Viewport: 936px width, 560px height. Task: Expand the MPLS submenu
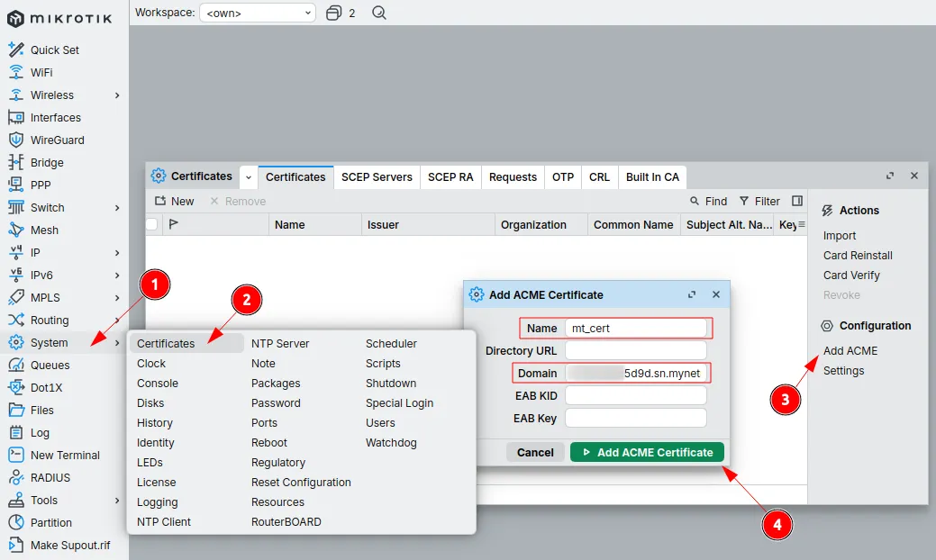pyautogui.click(x=117, y=298)
